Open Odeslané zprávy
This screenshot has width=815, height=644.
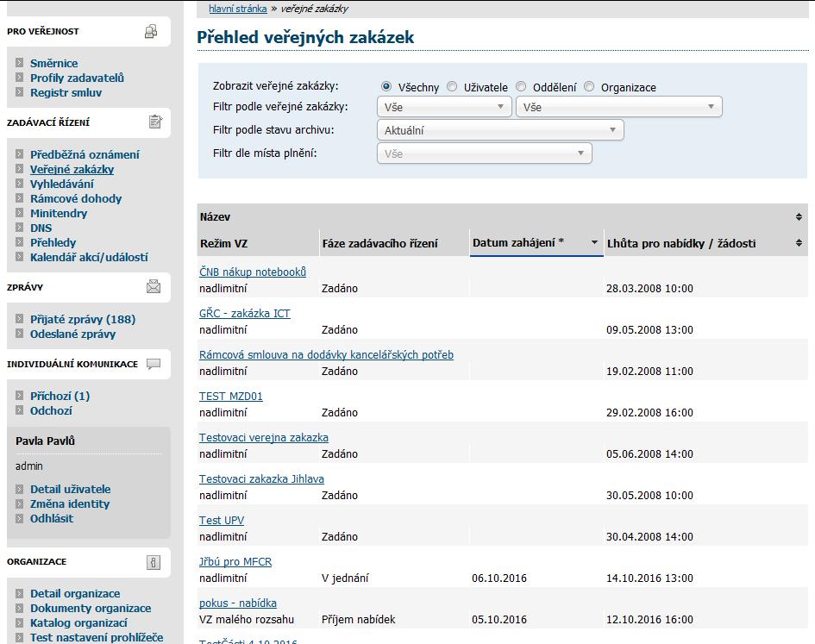[72, 334]
